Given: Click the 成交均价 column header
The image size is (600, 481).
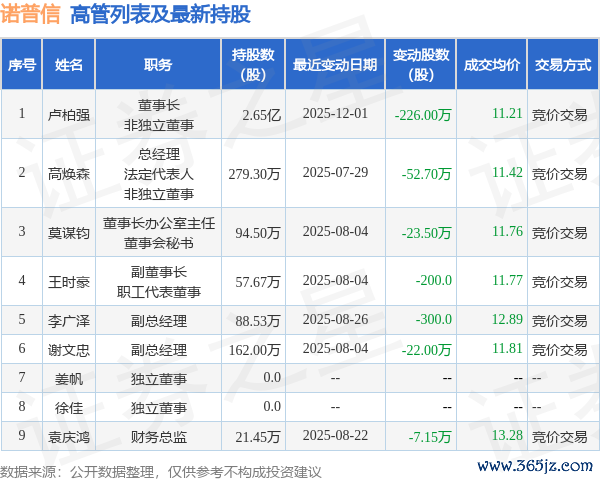Looking at the screenshot, I should 491,65.
